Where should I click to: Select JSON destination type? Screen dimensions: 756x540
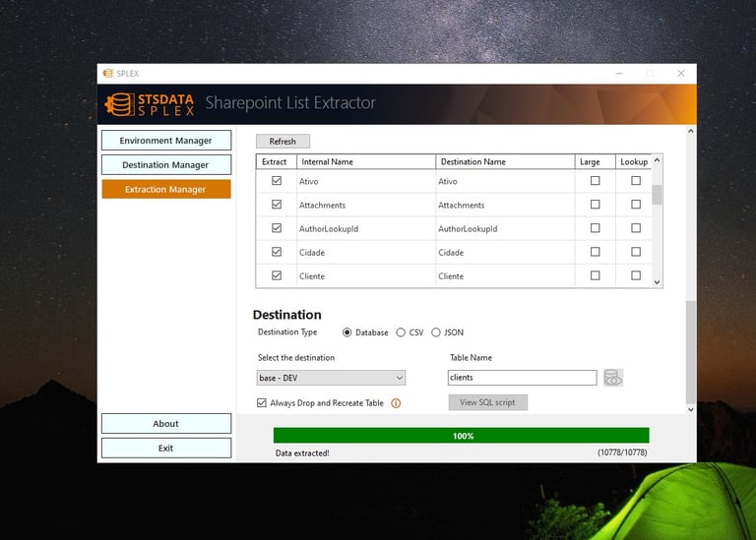coord(436,332)
